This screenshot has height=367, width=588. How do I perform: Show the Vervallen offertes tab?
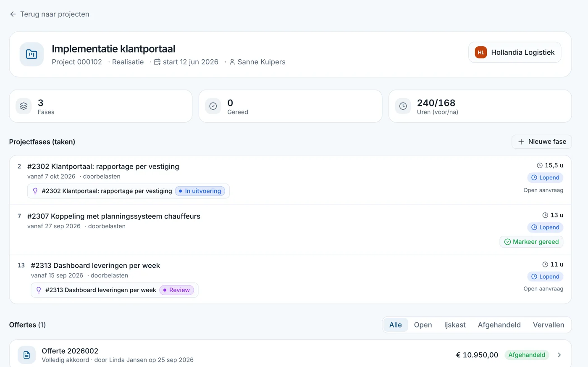pyautogui.click(x=549, y=325)
